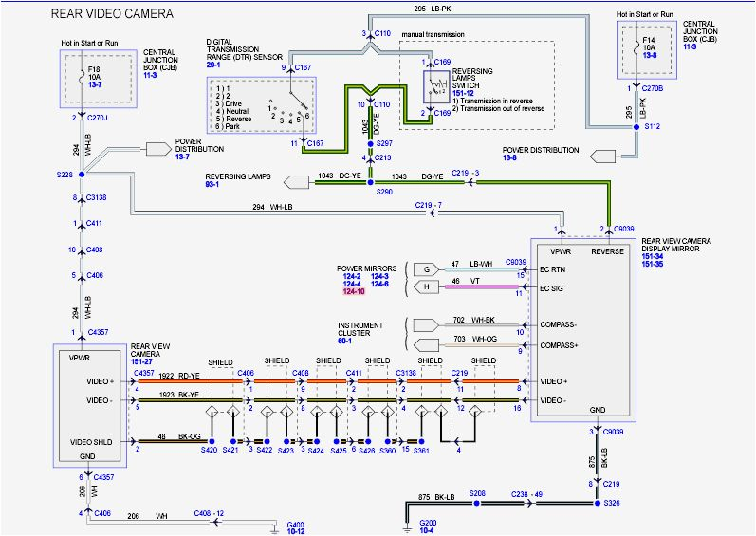
Task: Click the S290 splice dot
Action: 370,182
